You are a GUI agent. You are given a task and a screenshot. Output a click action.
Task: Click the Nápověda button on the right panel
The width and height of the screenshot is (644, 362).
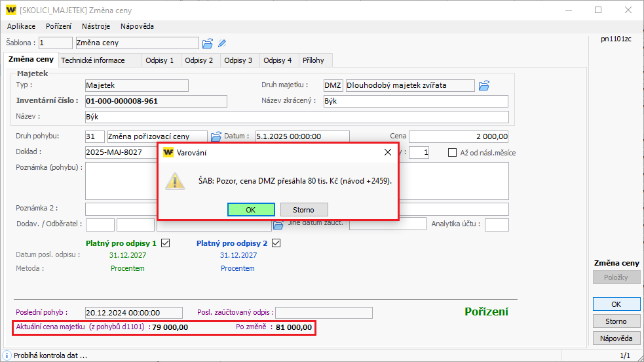coord(616,338)
